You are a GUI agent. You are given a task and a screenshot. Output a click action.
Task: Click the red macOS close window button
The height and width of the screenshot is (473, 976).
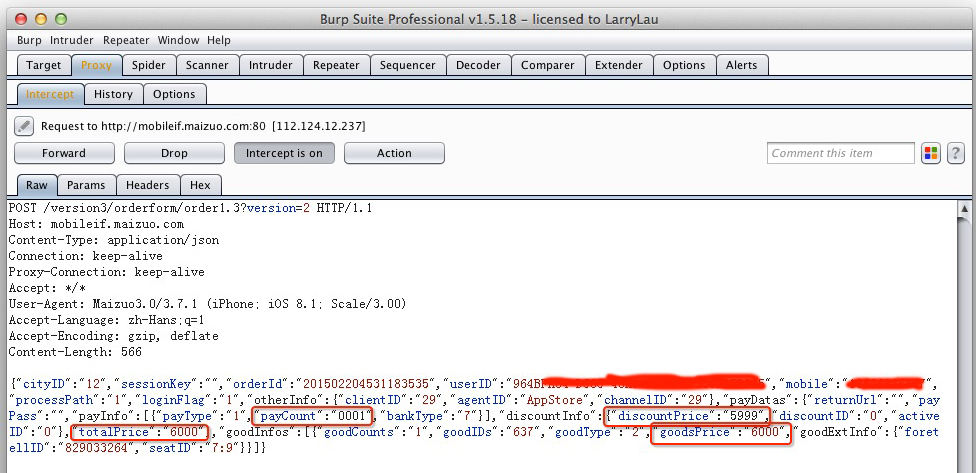(x=23, y=19)
